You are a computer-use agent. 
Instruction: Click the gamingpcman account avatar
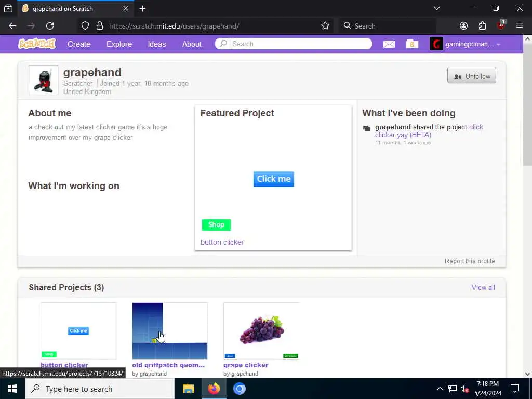[x=436, y=44]
